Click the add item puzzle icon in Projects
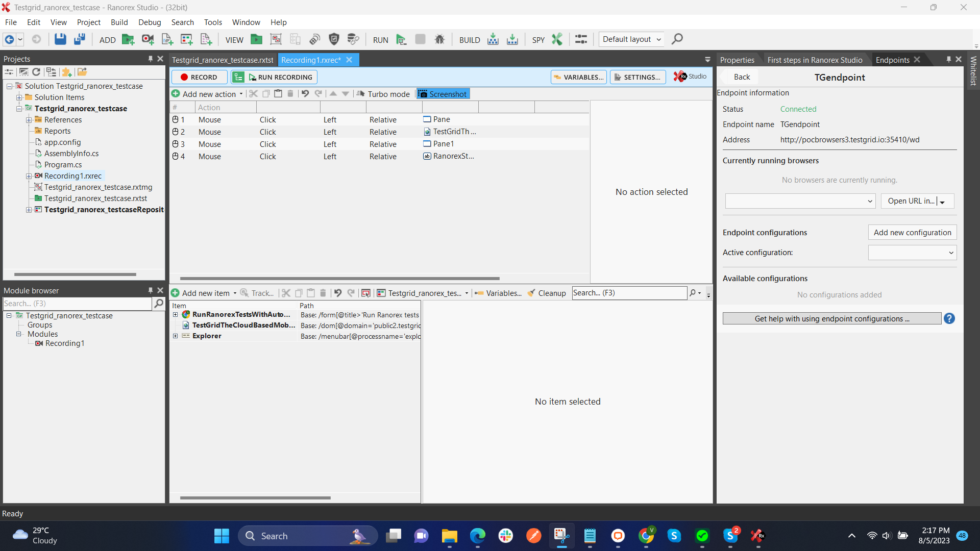 pos(67,72)
